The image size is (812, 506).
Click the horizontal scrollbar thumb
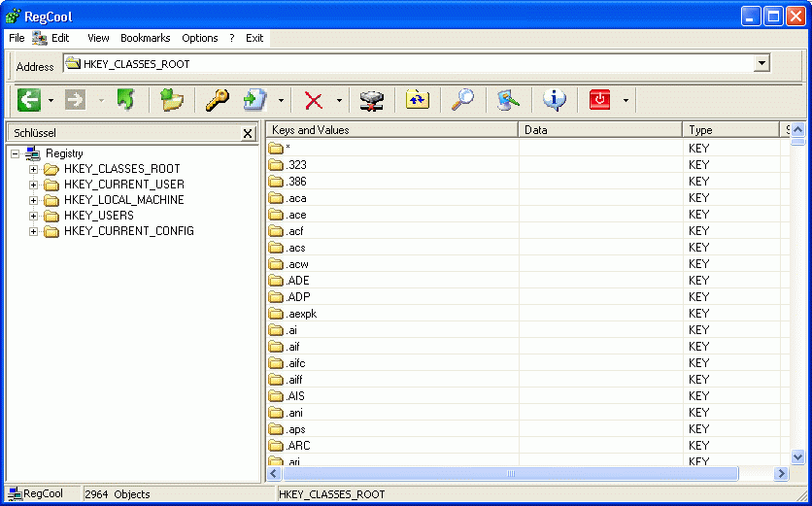point(510,473)
